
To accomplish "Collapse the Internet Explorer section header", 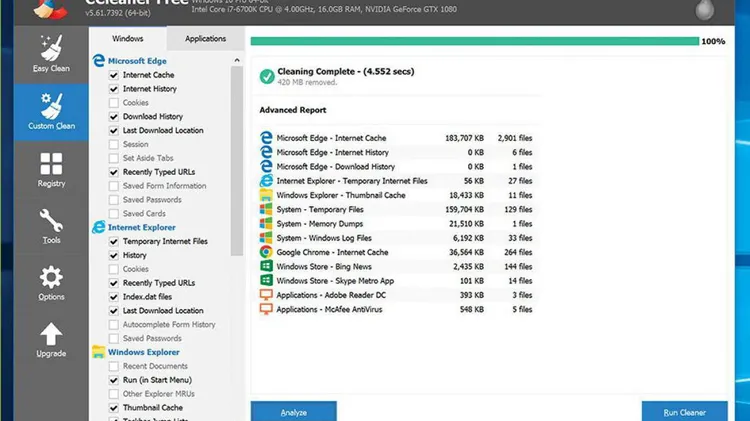I will tap(142, 227).
